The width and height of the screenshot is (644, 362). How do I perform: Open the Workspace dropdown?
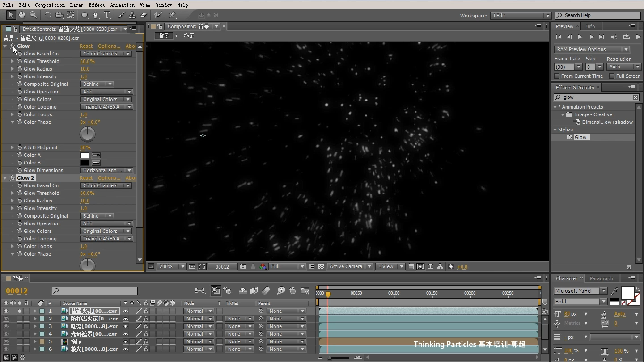(x=521, y=16)
